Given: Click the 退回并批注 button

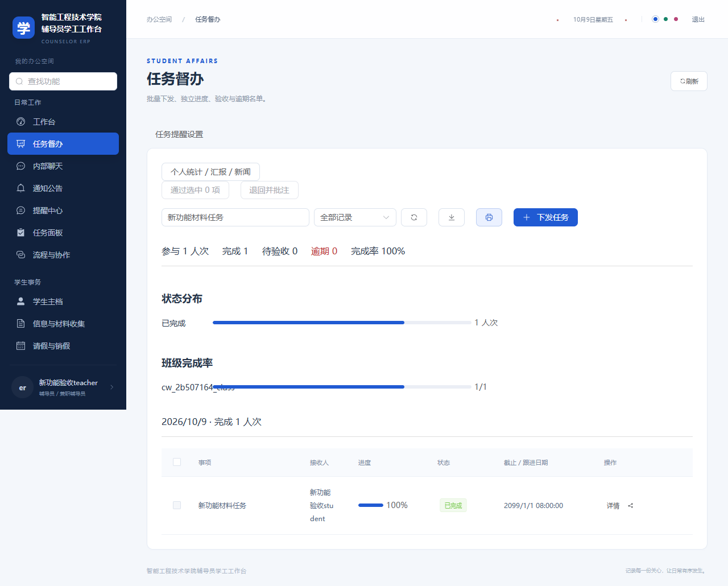Looking at the screenshot, I should tap(269, 190).
